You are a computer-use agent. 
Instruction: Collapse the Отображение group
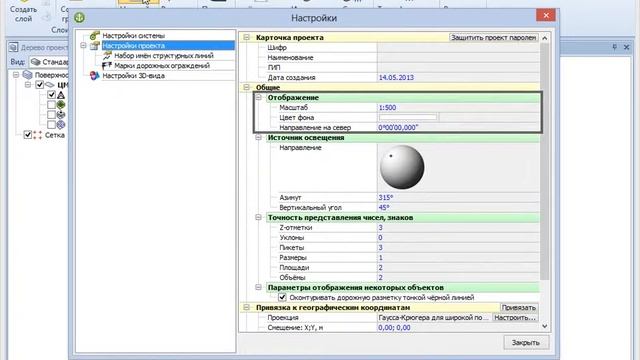(258, 98)
